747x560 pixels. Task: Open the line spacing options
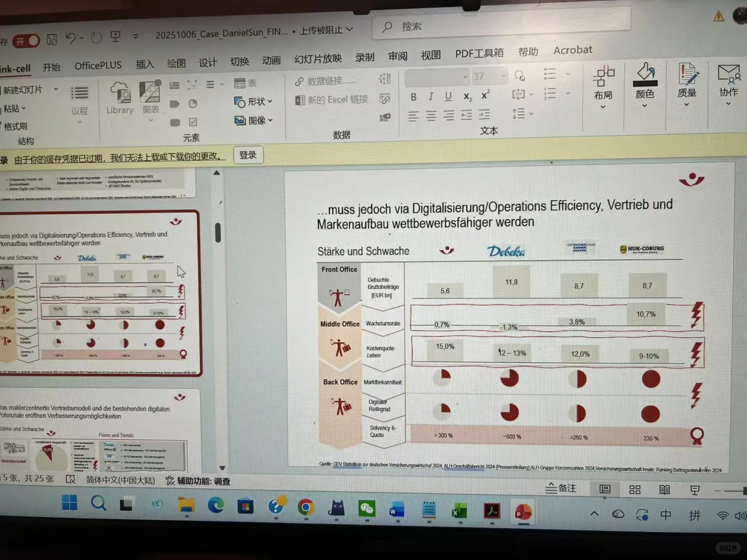point(522,113)
